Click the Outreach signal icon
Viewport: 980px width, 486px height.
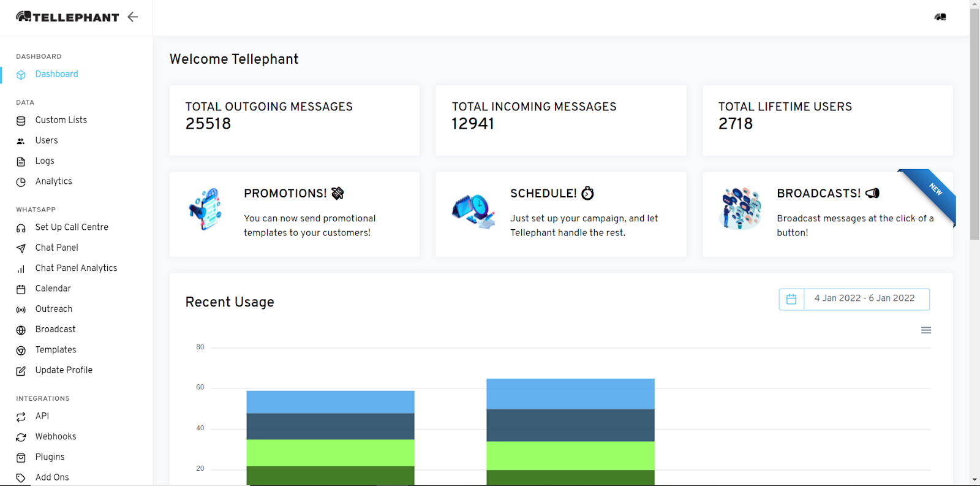tap(21, 309)
